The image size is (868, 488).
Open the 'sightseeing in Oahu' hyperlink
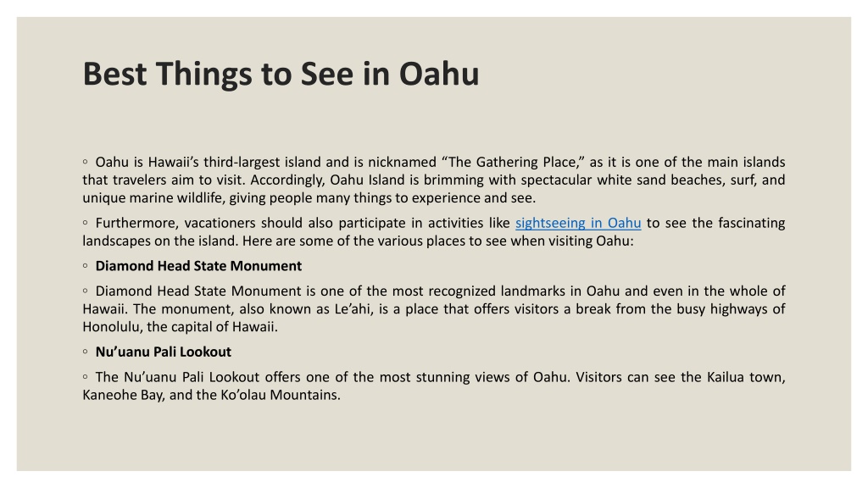pyautogui.click(x=578, y=223)
